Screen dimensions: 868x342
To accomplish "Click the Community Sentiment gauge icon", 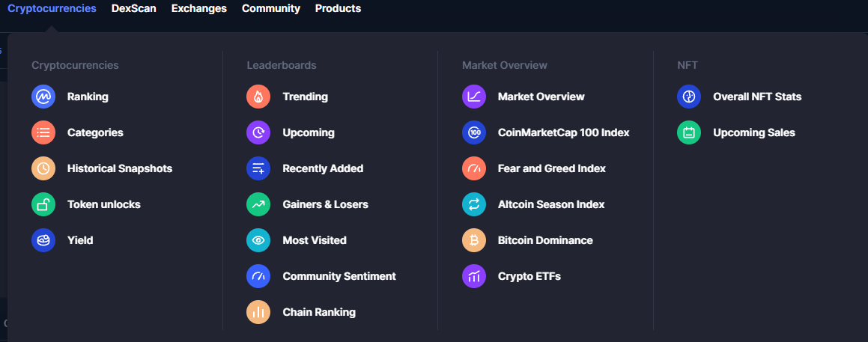I will [x=258, y=276].
